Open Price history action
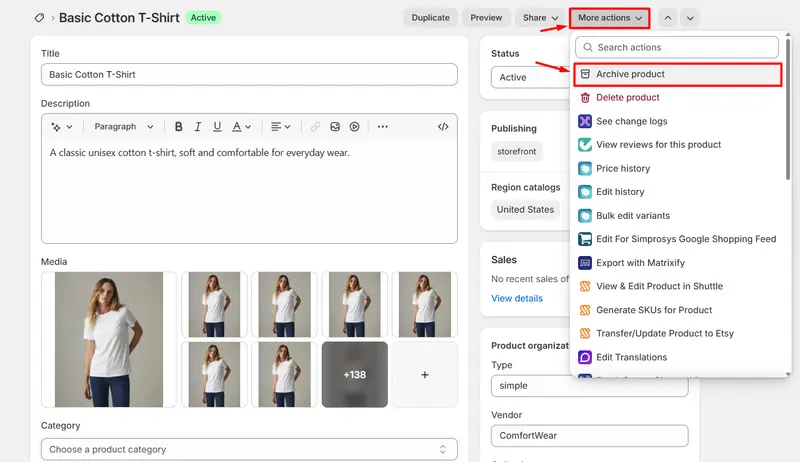Image resolution: width=800 pixels, height=462 pixels. pos(678,168)
